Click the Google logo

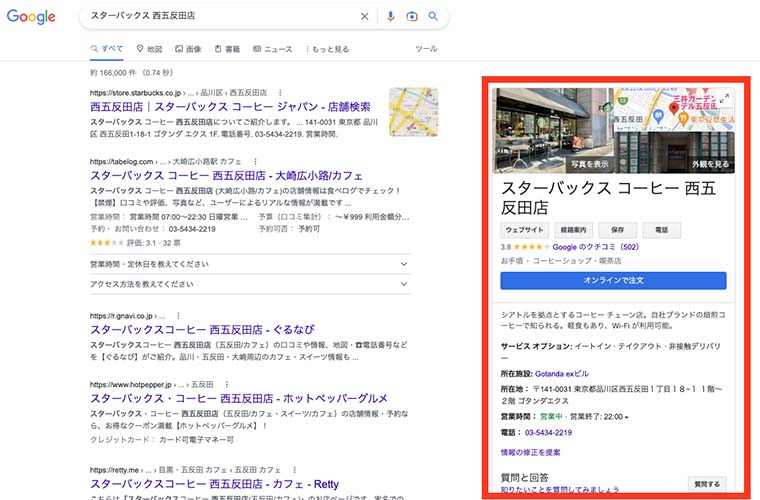coord(31,16)
